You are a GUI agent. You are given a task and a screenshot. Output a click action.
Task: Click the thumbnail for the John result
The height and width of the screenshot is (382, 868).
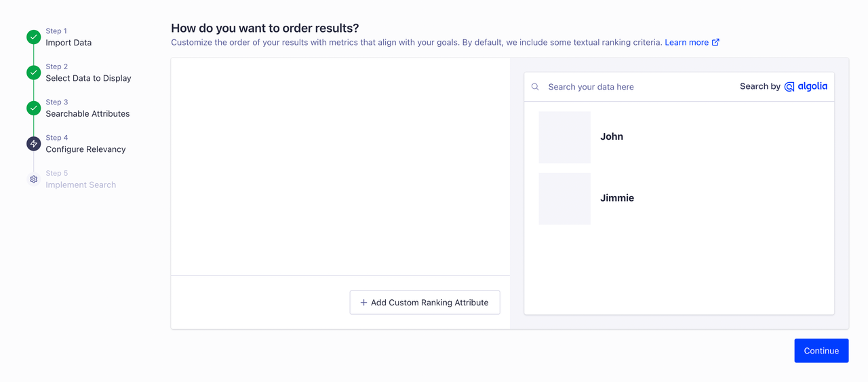click(x=564, y=137)
